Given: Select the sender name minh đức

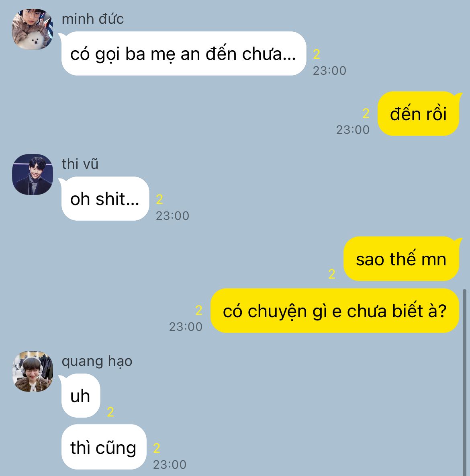Looking at the screenshot, I should (x=92, y=19).
